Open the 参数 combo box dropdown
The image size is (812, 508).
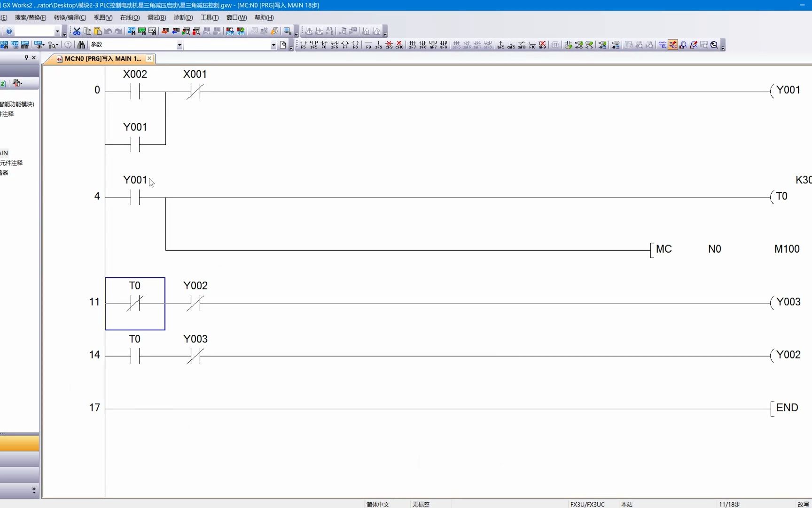click(179, 45)
